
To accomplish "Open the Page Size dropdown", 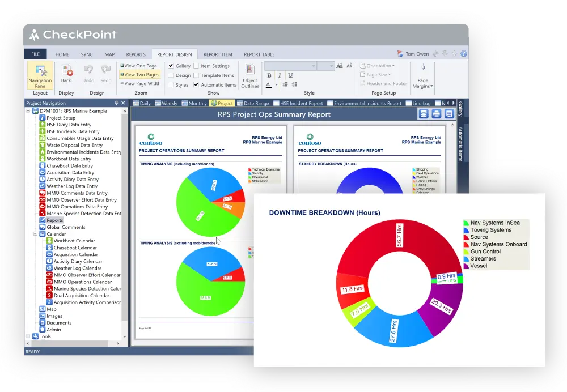I will 375,74.
